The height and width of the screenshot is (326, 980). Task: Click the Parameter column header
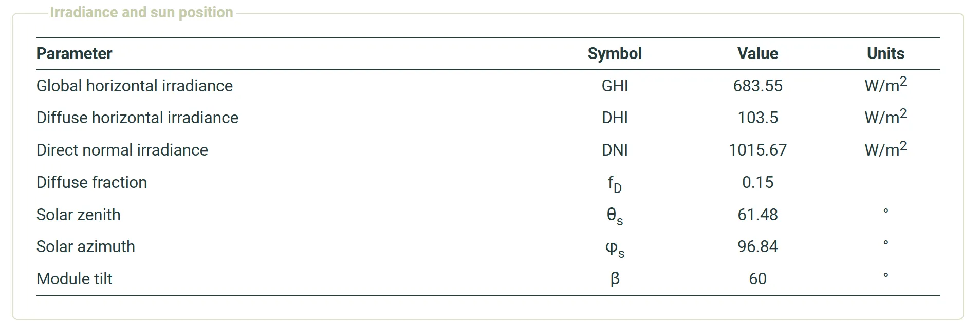point(74,53)
